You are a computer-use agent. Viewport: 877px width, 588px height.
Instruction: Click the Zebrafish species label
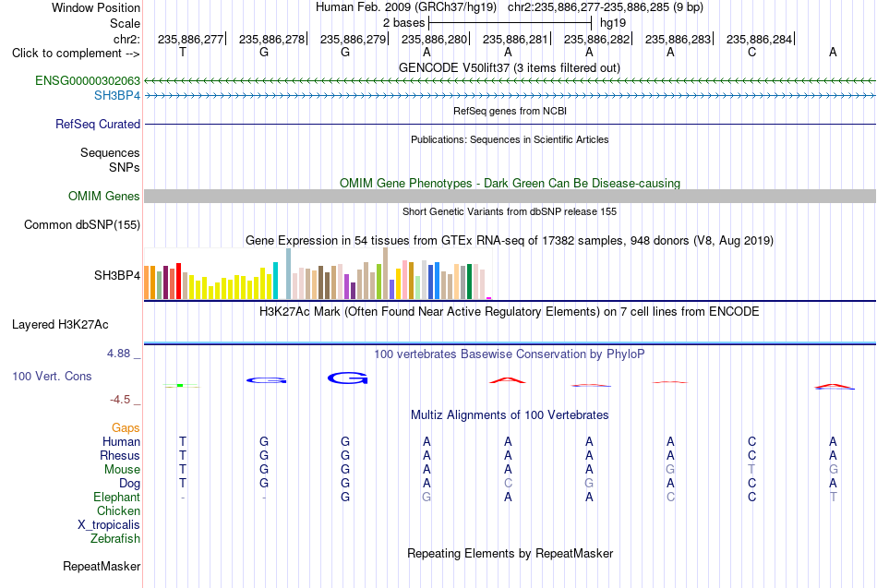pos(115,538)
